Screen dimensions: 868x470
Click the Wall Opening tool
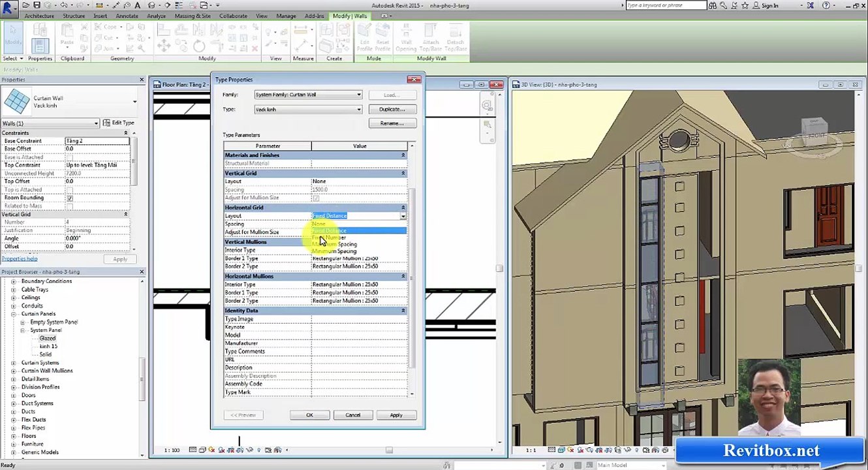pos(406,38)
